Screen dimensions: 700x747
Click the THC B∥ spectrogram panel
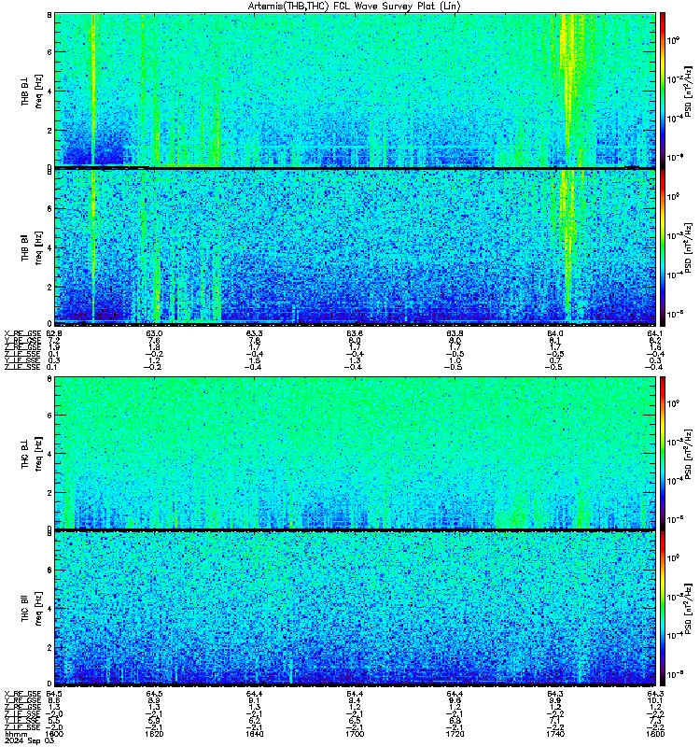(355, 609)
